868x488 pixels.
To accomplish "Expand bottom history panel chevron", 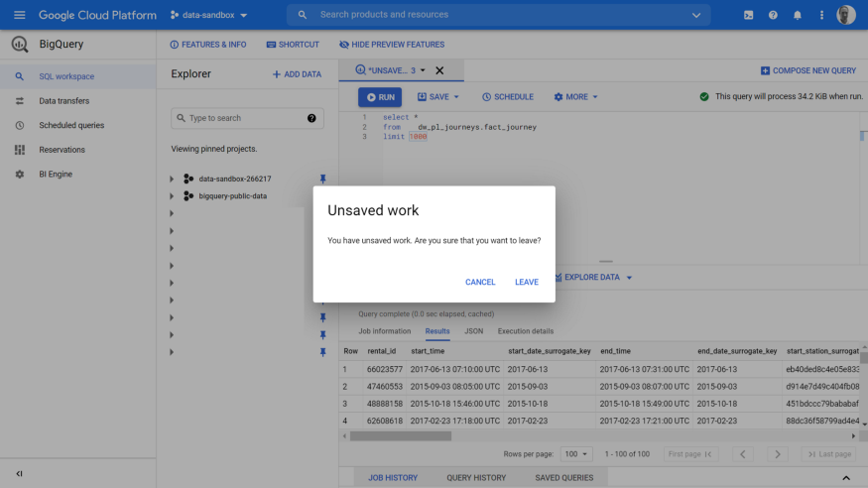I will click(x=846, y=478).
